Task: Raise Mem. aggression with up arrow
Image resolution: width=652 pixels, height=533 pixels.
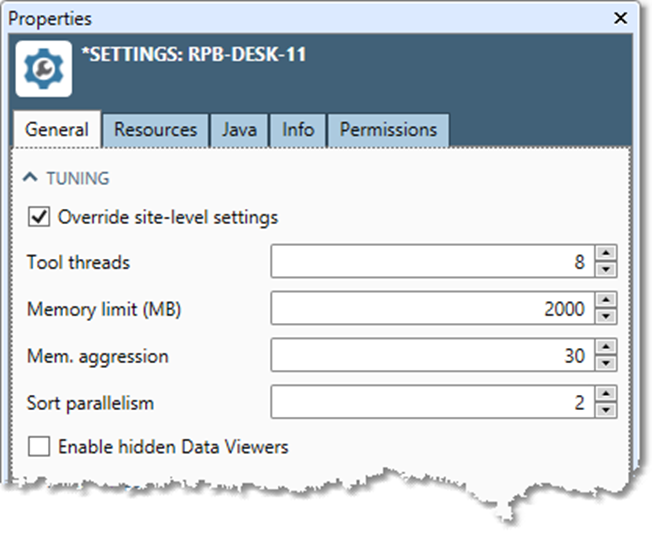Action: [605, 349]
